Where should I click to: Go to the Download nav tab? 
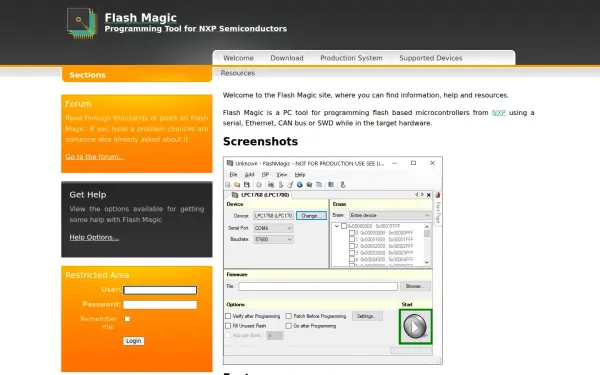coord(287,58)
